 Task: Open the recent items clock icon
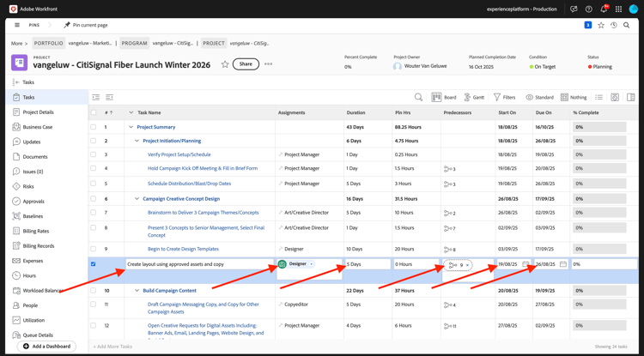614,26
